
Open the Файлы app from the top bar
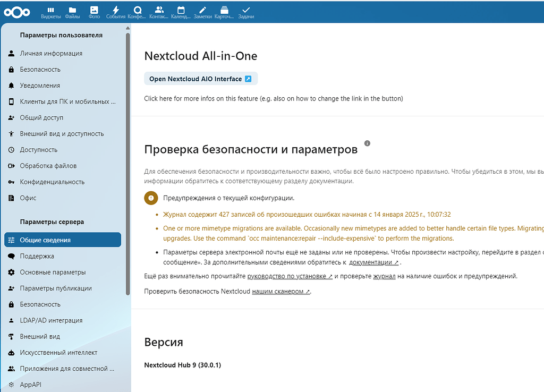pos(72,12)
